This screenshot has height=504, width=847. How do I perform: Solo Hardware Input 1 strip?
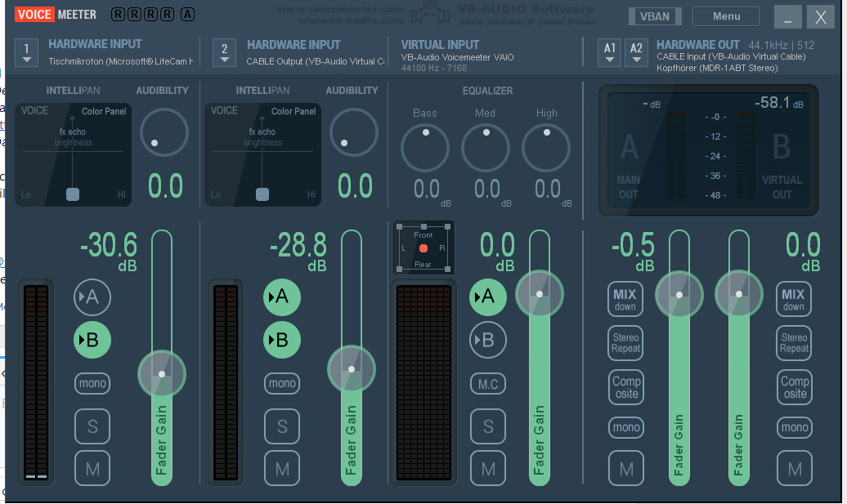click(92, 426)
